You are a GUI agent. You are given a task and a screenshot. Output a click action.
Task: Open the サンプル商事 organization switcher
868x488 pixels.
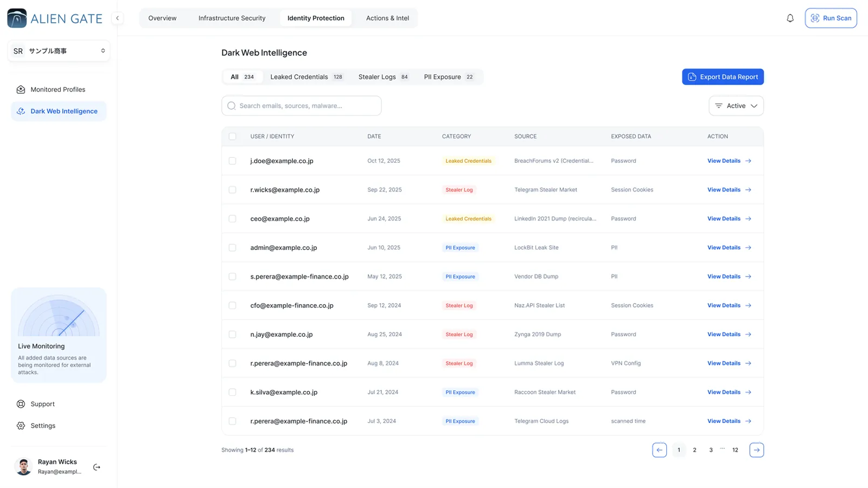tap(59, 51)
